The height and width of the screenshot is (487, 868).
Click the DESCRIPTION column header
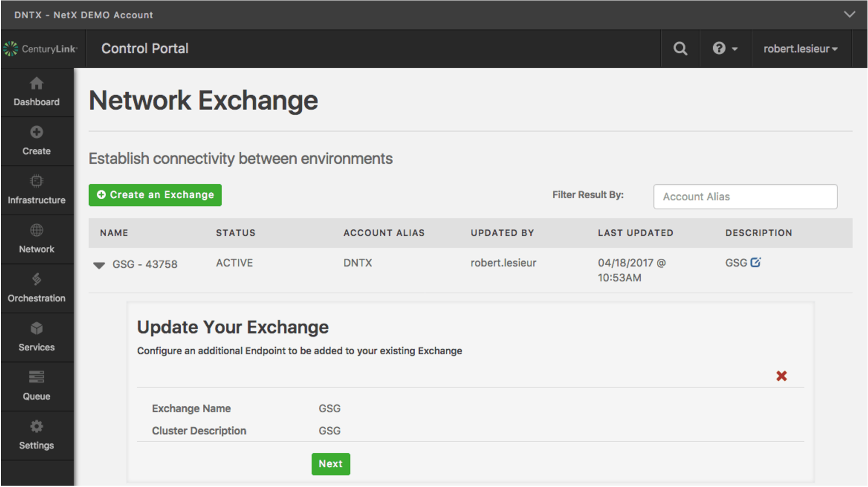pos(759,233)
